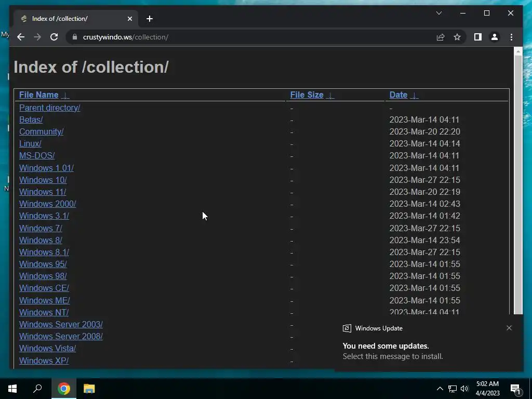
Task: Sort by File Size column
Action: coord(307,95)
